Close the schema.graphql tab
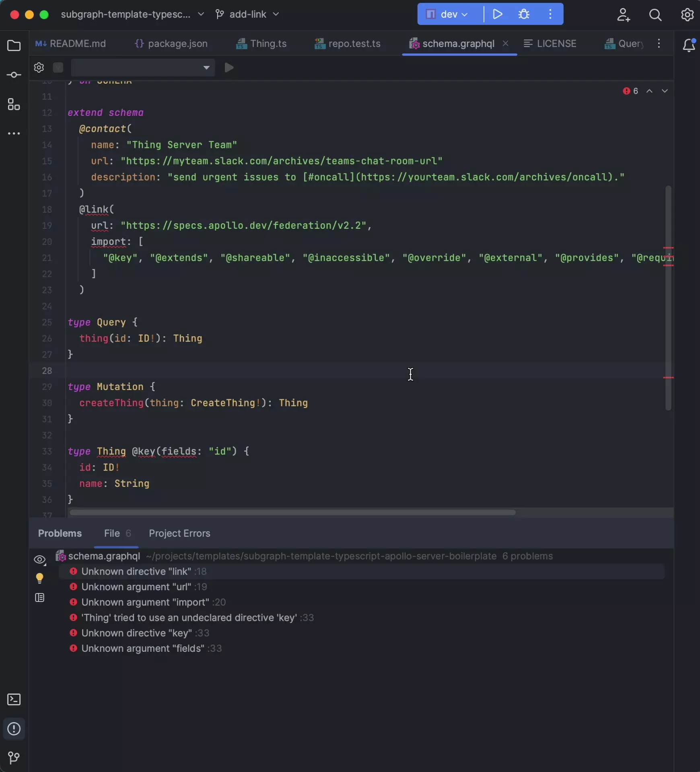Screen dimensions: 700x772 point(506,43)
